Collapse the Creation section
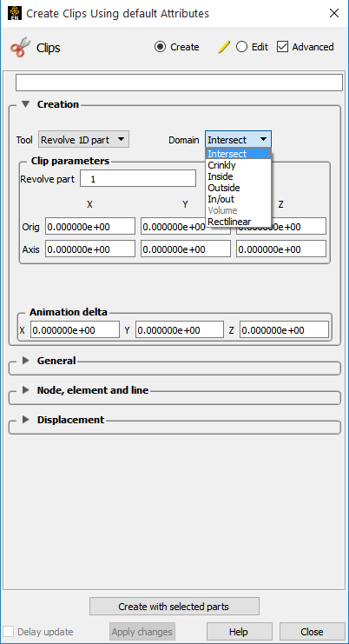 [x=26, y=104]
